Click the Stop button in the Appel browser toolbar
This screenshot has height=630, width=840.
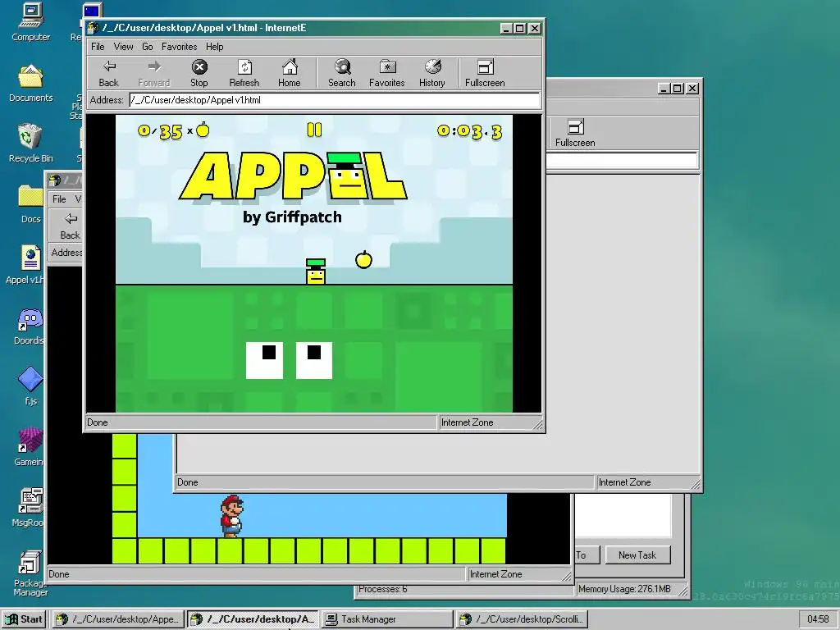click(199, 73)
